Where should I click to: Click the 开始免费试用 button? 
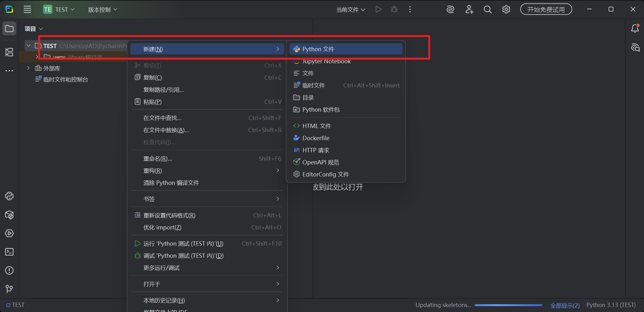click(x=546, y=9)
